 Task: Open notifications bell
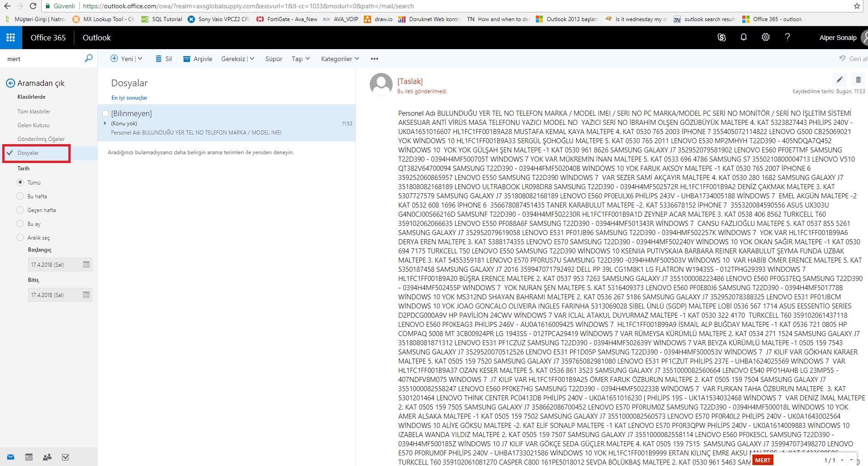tap(744, 38)
